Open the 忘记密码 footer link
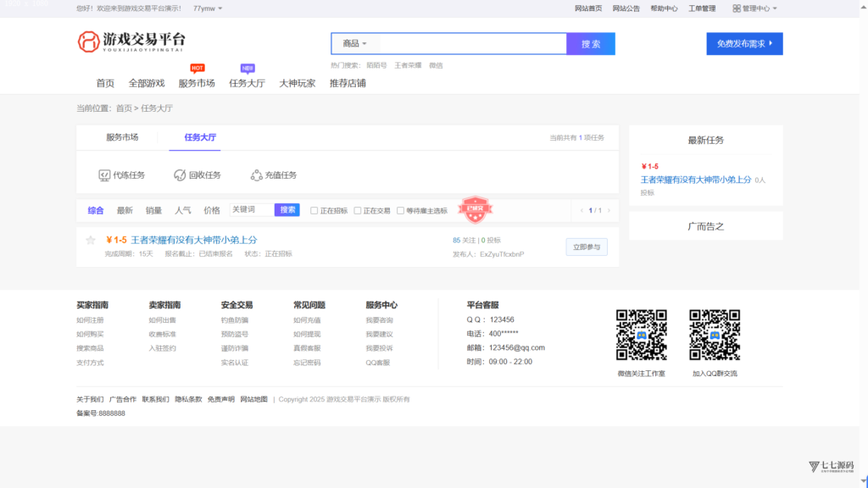 (307, 363)
